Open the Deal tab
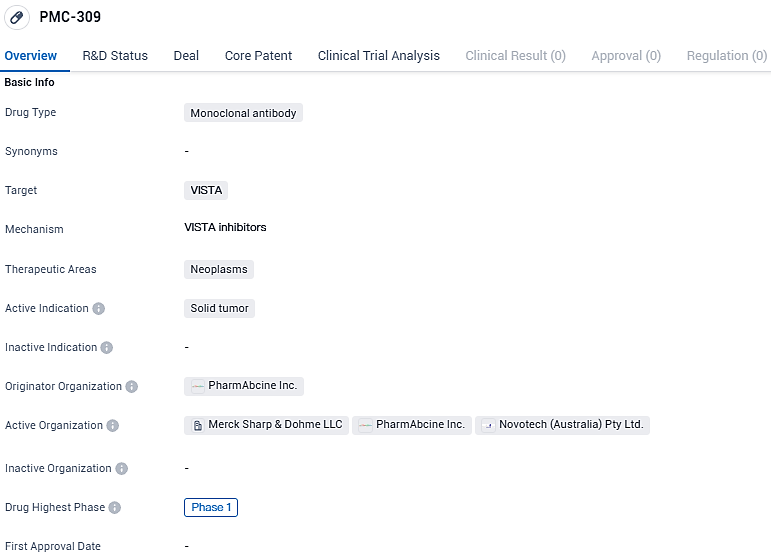The image size is (771, 559). tap(186, 56)
